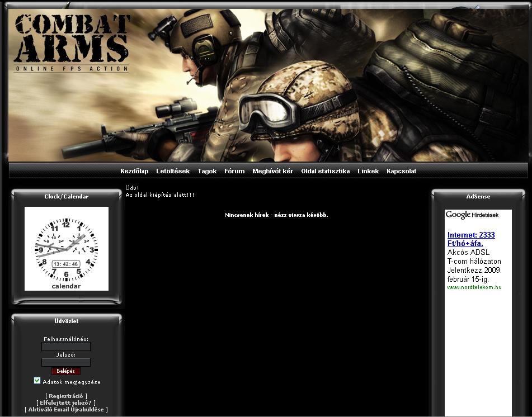The height and width of the screenshot is (417, 532).
Task: Click the Regisztráció link
Action: pos(66,396)
